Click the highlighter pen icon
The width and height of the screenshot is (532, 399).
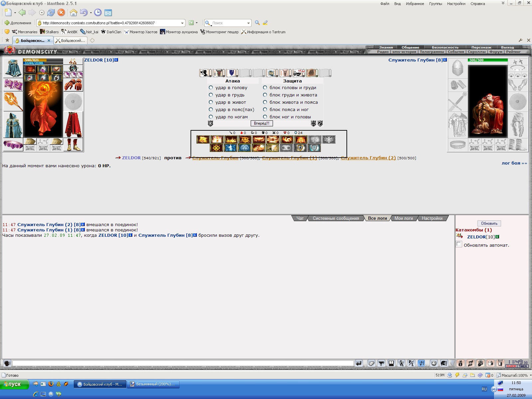tap(265, 23)
